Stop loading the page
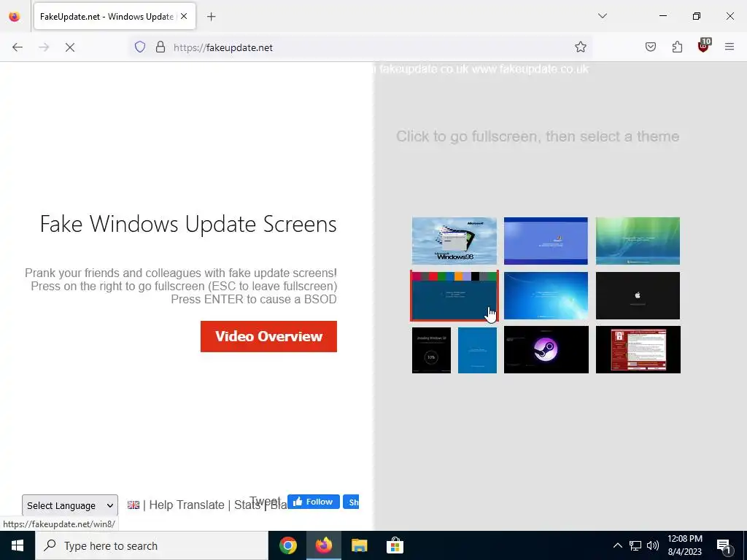 [x=70, y=47]
